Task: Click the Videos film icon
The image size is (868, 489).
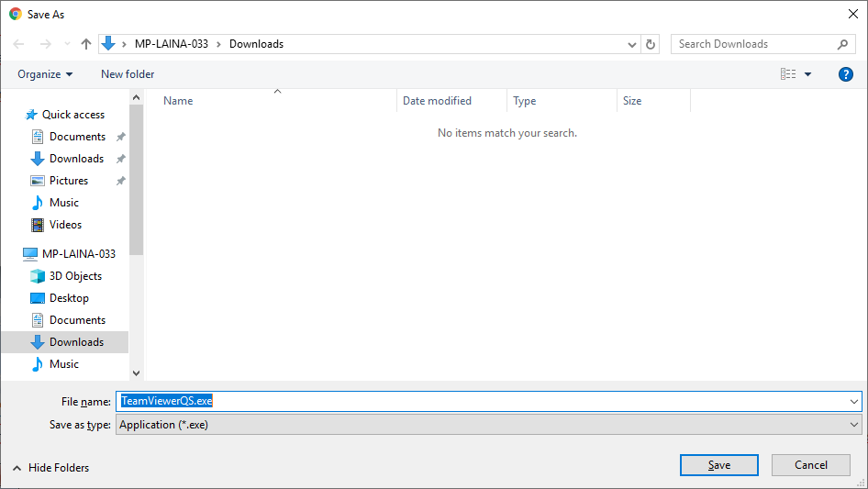Action: [x=37, y=225]
